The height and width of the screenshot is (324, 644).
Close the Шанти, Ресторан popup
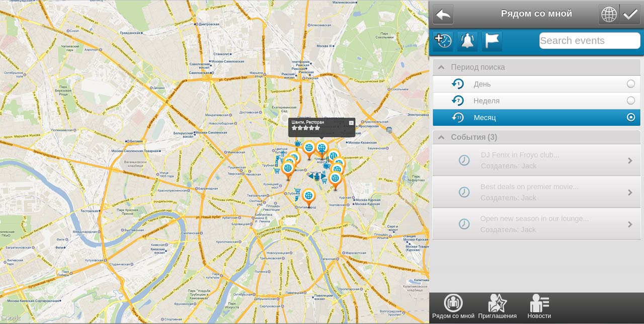click(351, 122)
